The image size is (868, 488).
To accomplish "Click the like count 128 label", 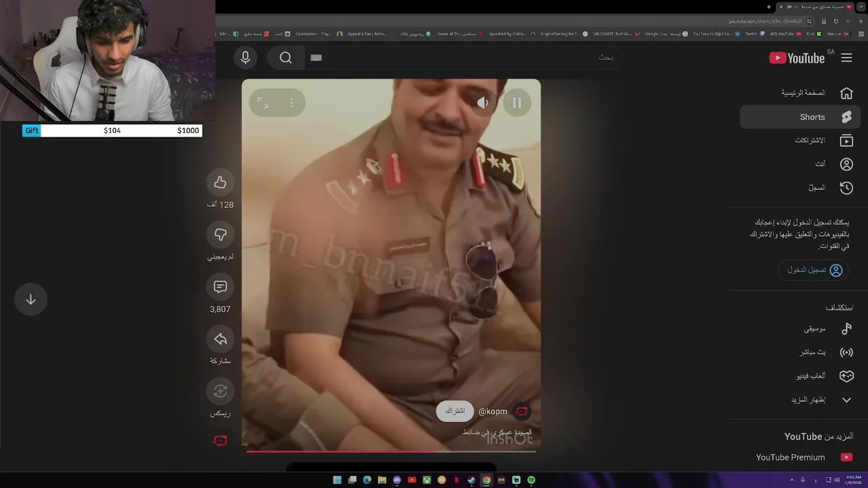I will coord(220,205).
